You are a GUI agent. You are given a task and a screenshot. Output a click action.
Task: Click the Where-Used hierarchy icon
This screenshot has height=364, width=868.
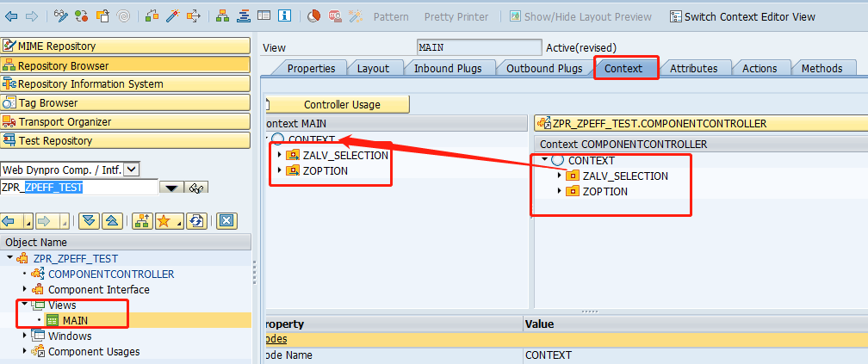(x=222, y=16)
